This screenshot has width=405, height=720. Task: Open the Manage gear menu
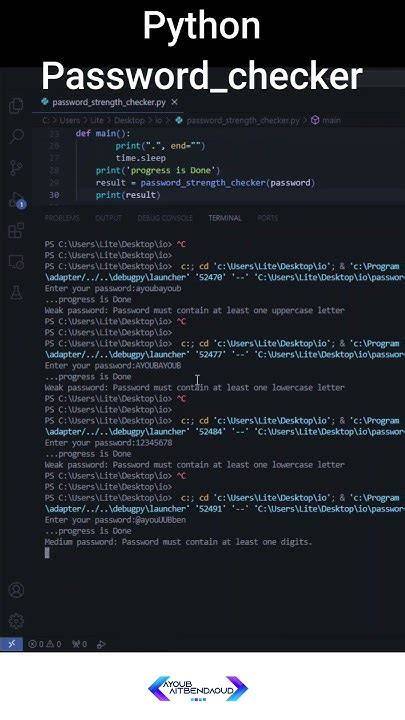pos(16,621)
